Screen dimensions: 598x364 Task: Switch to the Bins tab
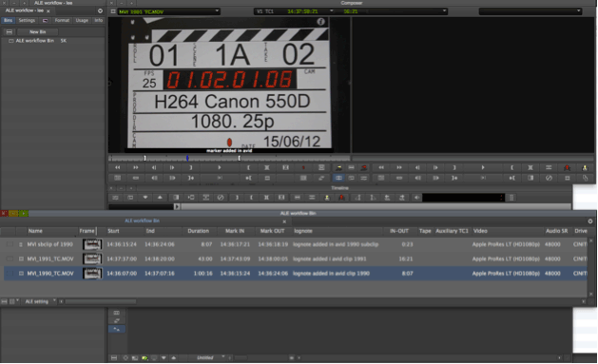pos(8,21)
